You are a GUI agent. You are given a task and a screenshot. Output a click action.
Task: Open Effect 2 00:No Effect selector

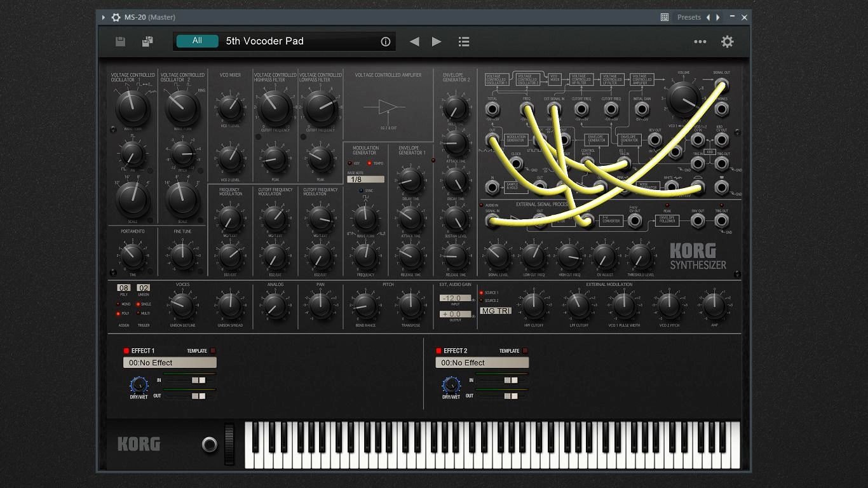click(x=482, y=363)
